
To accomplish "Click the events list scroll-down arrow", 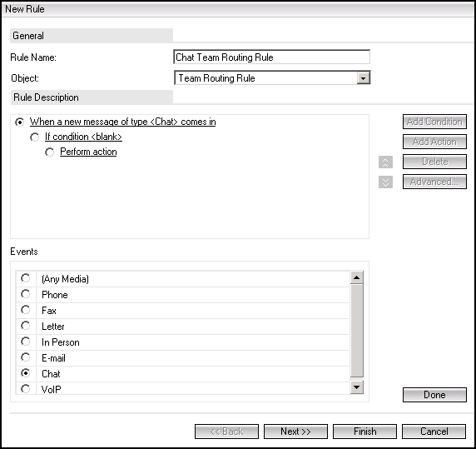I will [x=357, y=387].
